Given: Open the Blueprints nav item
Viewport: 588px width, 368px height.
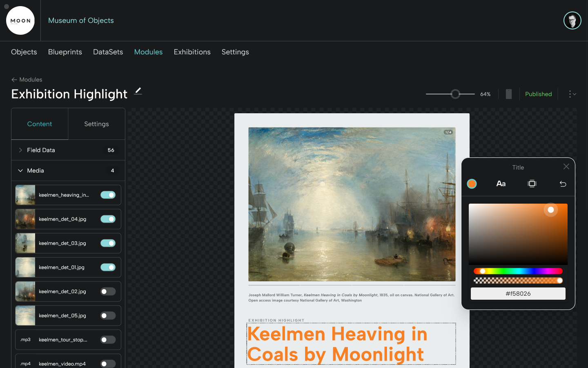Looking at the screenshot, I should [x=65, y=52].
